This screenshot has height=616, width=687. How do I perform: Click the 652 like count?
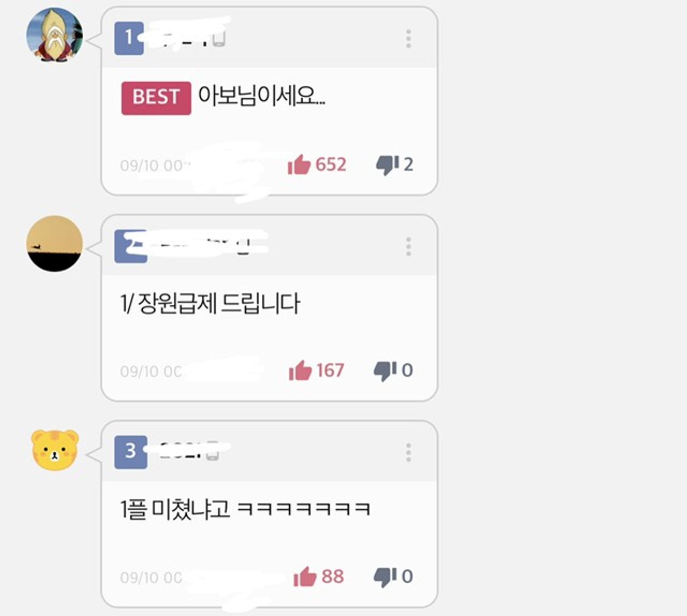(331, 165)
